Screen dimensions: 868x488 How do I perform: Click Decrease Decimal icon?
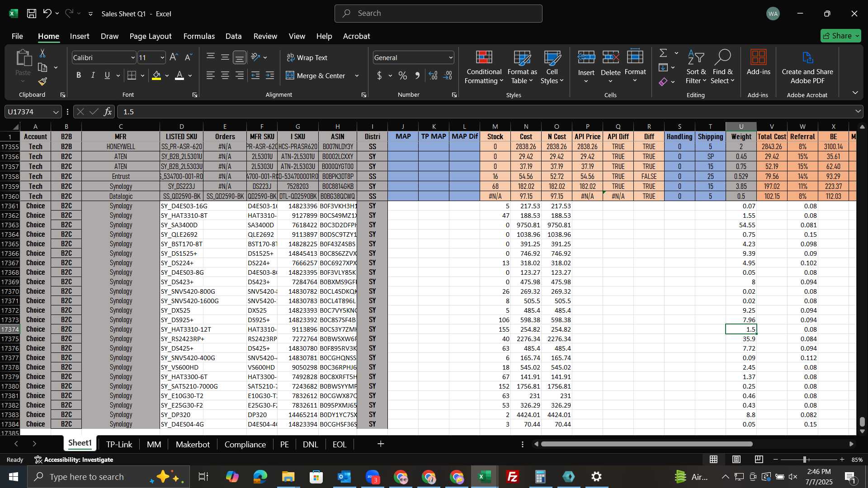[448, 75]
